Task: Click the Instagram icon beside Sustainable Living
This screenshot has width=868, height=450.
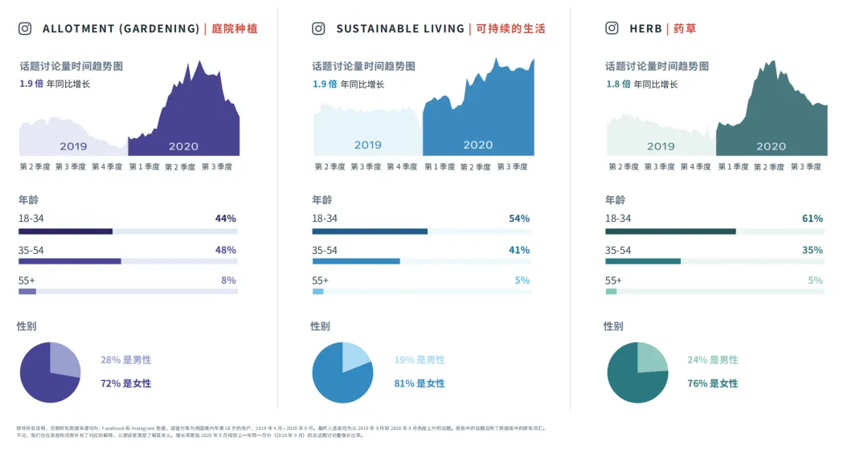Action: [318, 29]
